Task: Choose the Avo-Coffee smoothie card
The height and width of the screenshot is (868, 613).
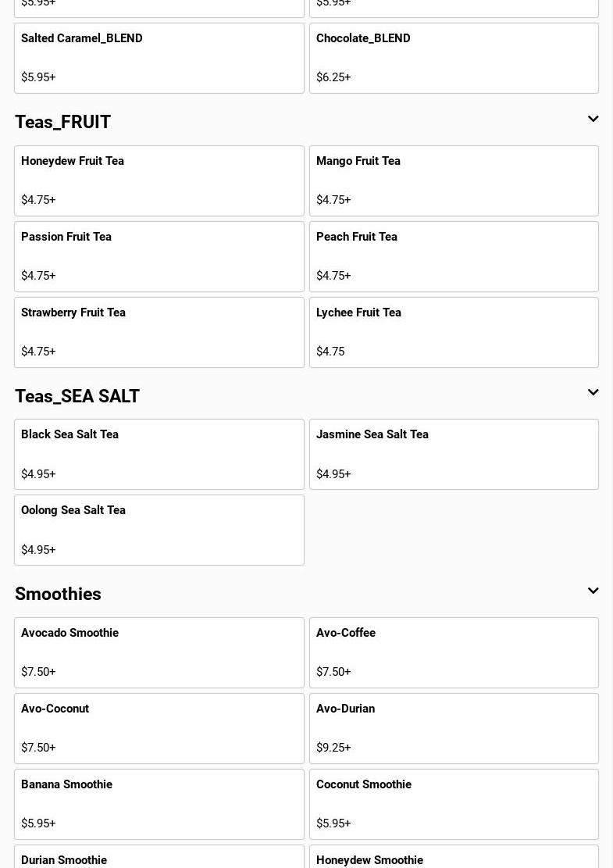Action: pos(454,652)
